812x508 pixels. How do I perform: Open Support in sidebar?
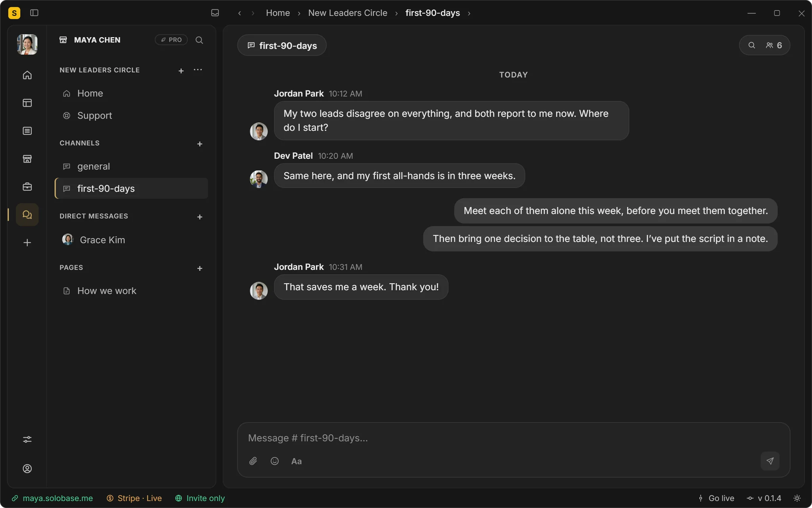[131, 115]
